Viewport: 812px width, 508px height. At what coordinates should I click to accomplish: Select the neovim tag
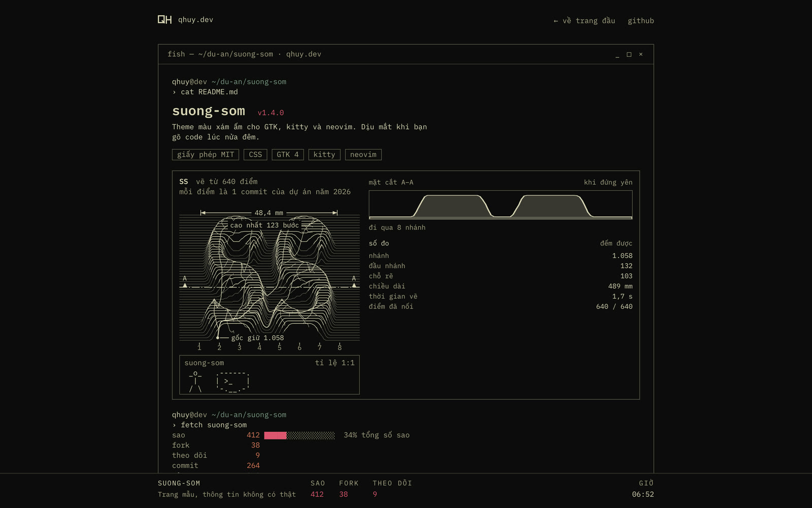363,154
